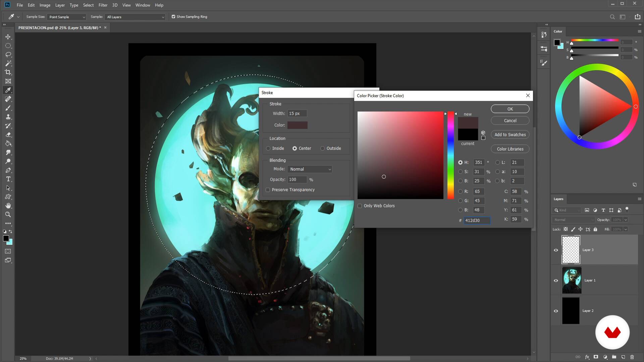
Task: Open the File menu
Action: click(20, 5)
